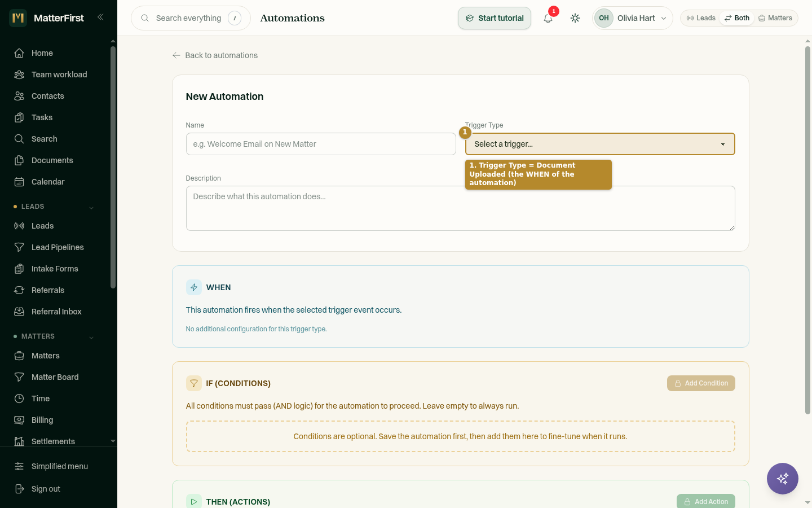
Task: Click the OH avatar circle
Action: coord(604,18)
